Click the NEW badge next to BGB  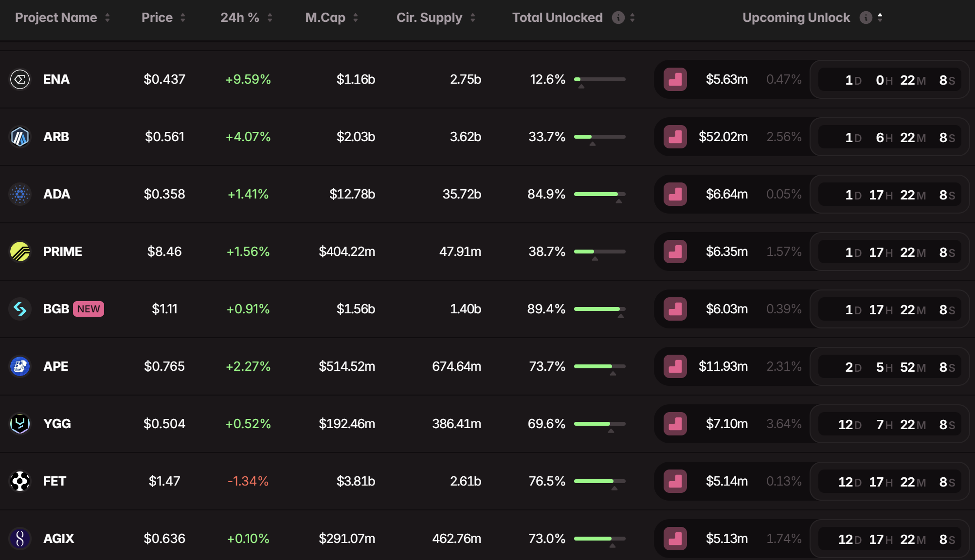coord(89,309)
